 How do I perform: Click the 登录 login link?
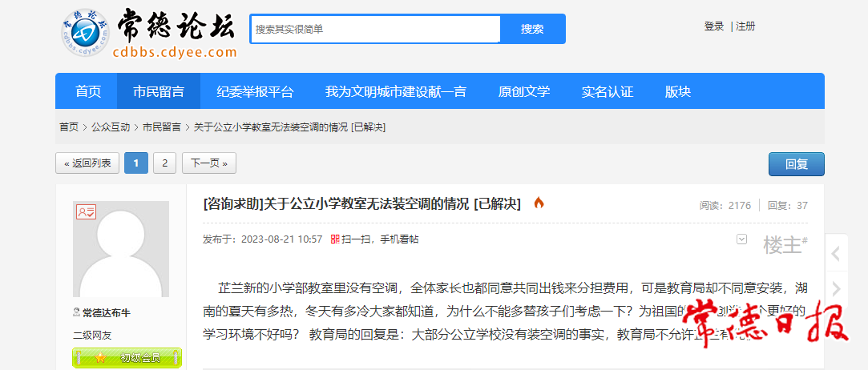pyautogui.click(x=713, y=26)
